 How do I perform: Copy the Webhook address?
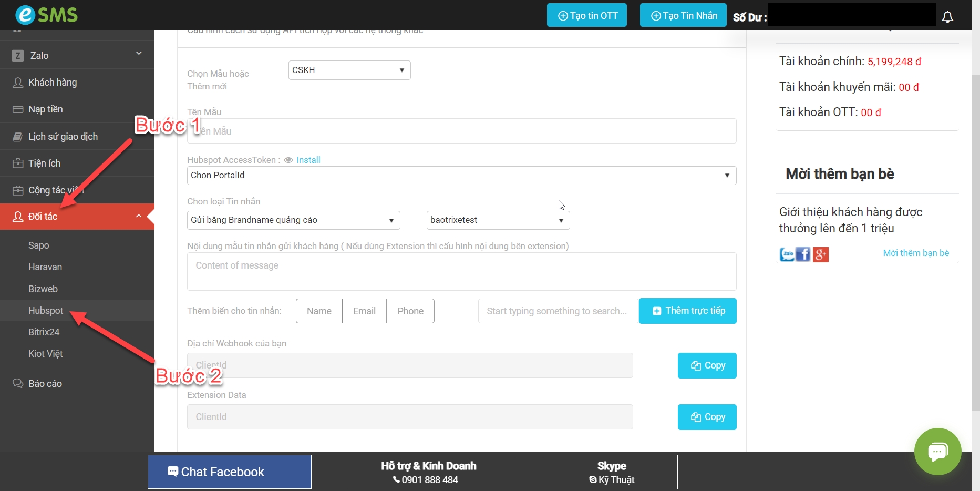point(707,365)
